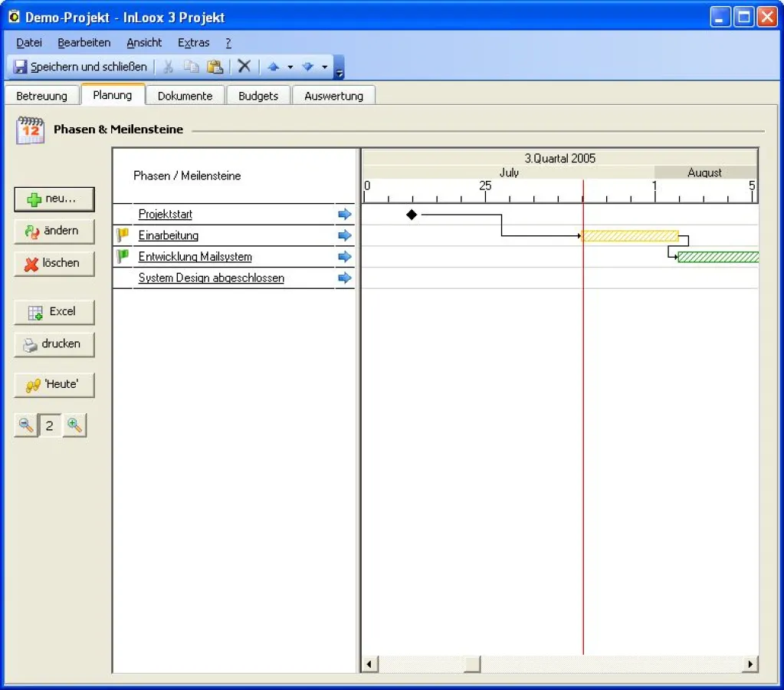The image size is (784, 690).
Task: Click the 'neu...' button
Action: pos(54,199)
